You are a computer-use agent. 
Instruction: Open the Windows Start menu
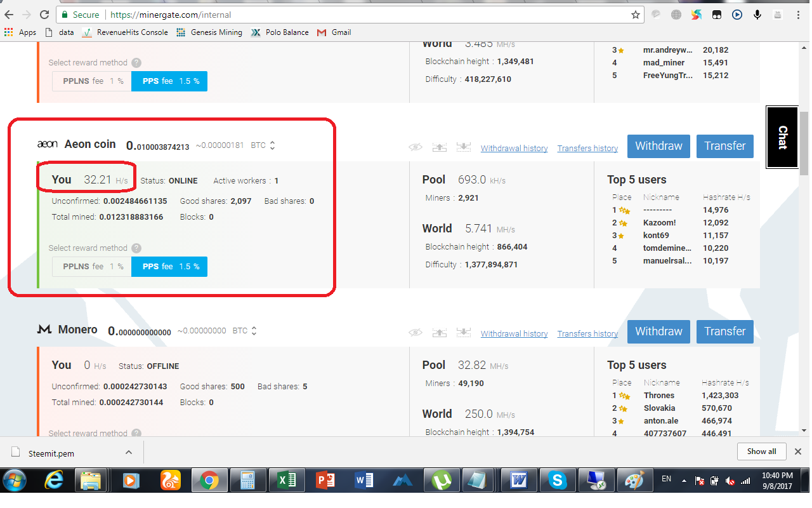(15, 481)
